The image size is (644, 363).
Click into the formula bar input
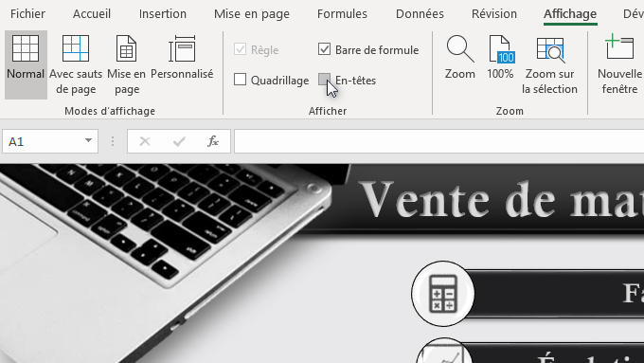438,141
